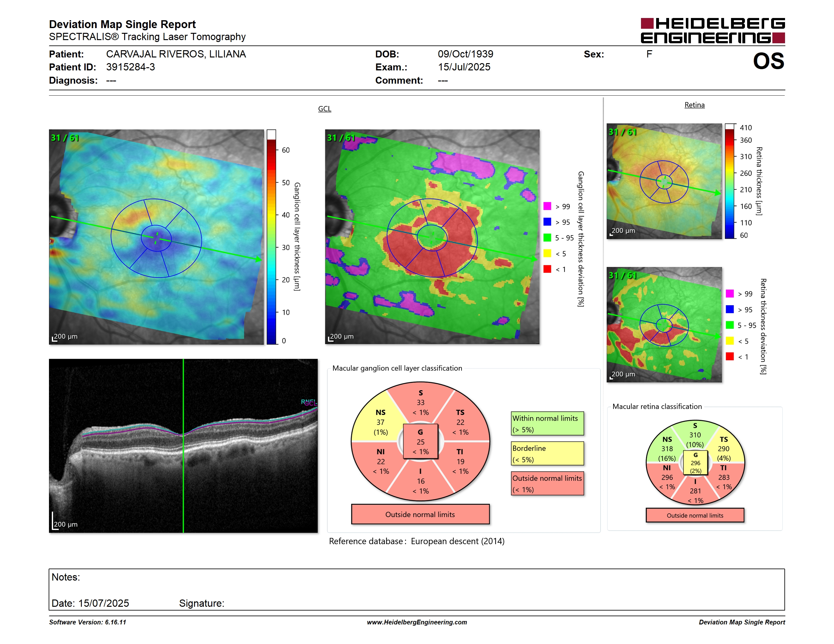Click the Borderline (< 5%) legend box
Image resolution: width=834 pixels, height=644 pixels.
(x=547, y=454)
